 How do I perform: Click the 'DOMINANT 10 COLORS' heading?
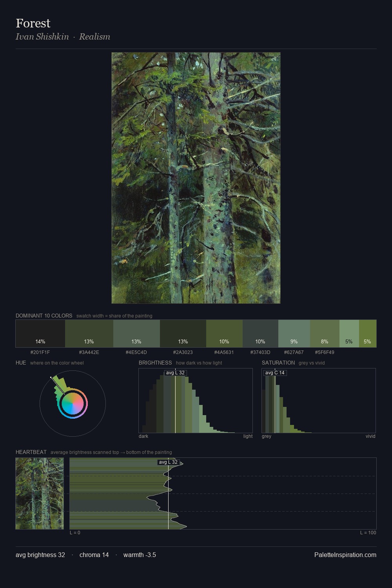[x=44, y=316]
